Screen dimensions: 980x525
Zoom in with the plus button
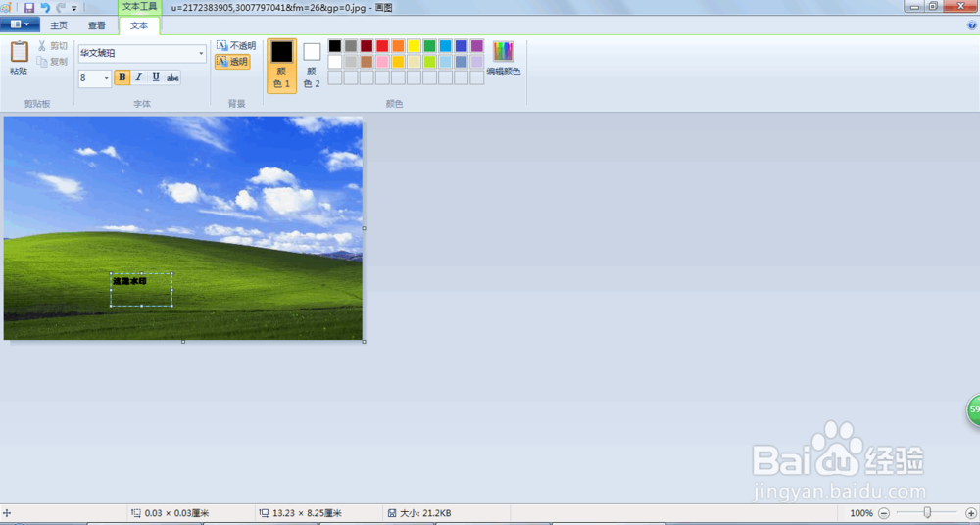point(970,513)
